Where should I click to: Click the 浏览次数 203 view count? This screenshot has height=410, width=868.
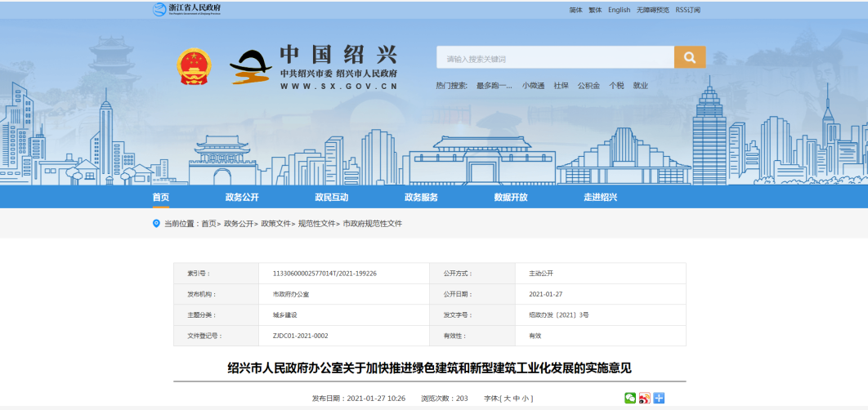[445, 399]
